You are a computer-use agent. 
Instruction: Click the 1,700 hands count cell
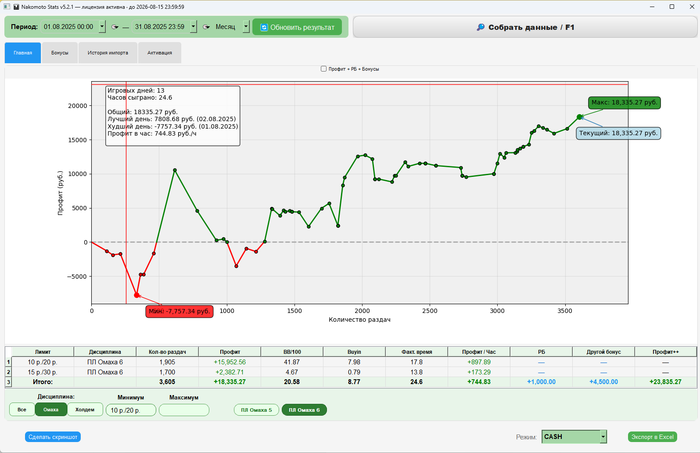167,372
